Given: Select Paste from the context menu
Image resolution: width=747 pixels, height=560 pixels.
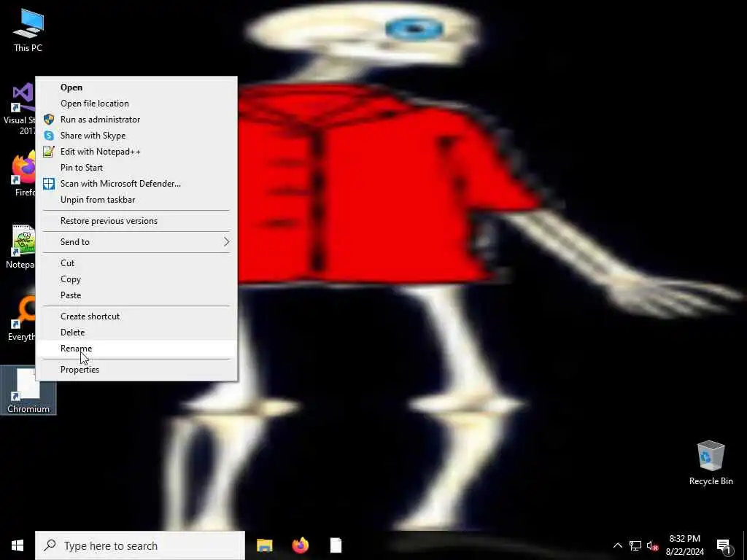Looking at the screenshot, I should [136, 295].
